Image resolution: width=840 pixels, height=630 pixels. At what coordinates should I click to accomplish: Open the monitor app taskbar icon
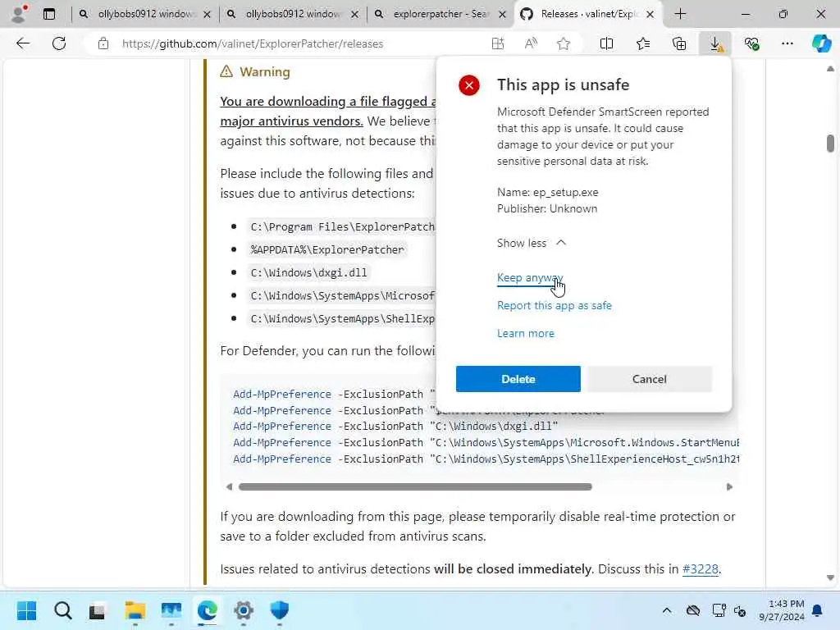[x=171, y=610]
